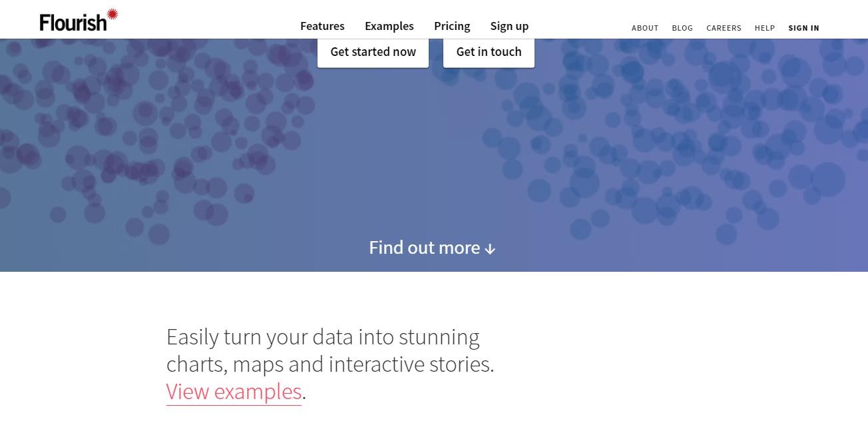Viewport: 868px width, 429px height.
Task: Follow the Find out more link text
Action: tap(425, 248)
